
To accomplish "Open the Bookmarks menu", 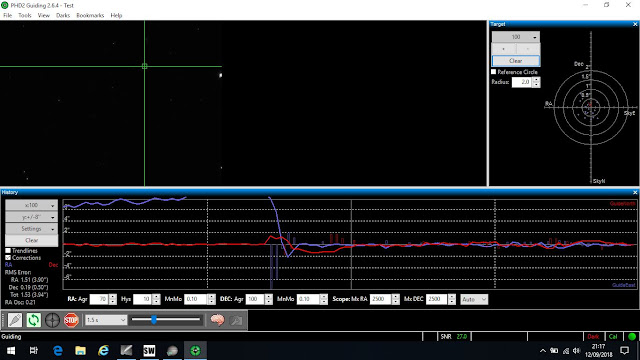I will pyautogui.click(x=90, y=16).
